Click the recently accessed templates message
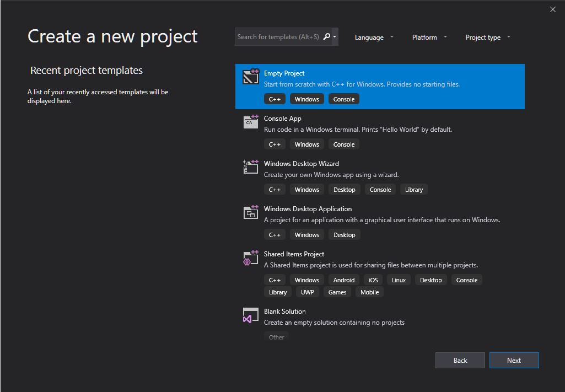Image resolution: width=565 pixels, height=392 pixels. [98, 96]
